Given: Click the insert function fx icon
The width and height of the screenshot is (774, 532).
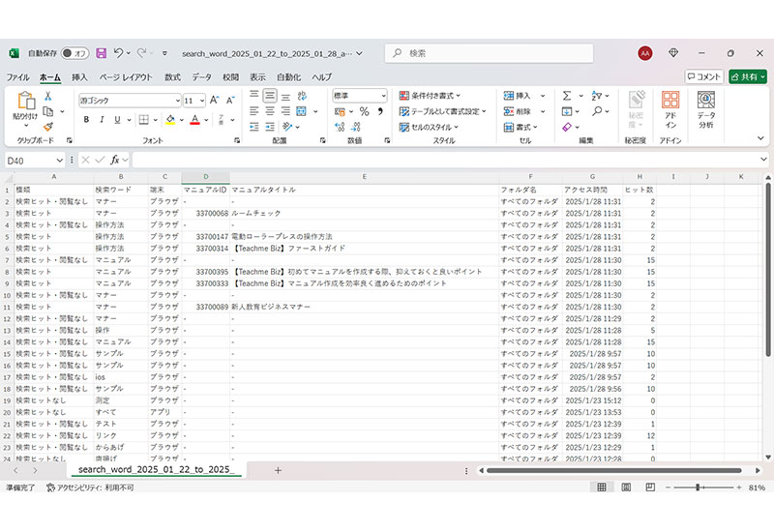Looking at the screenshot, I should [x=115, y=160].
